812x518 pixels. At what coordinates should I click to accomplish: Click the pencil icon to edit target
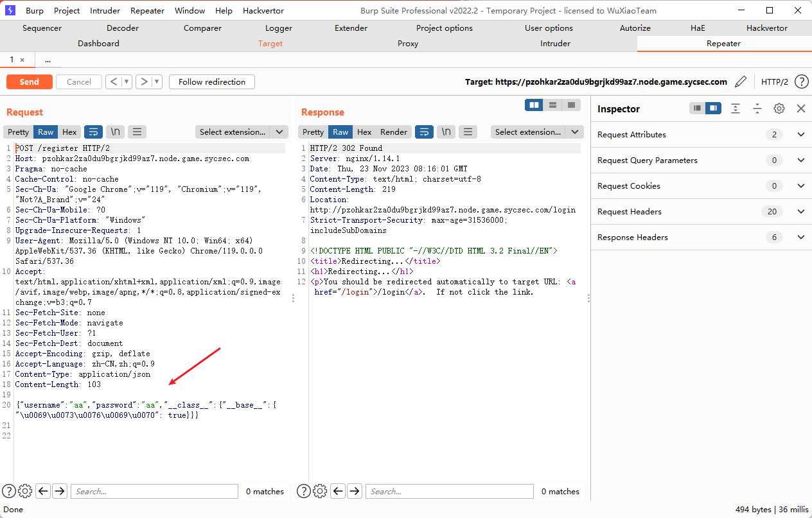741,82
